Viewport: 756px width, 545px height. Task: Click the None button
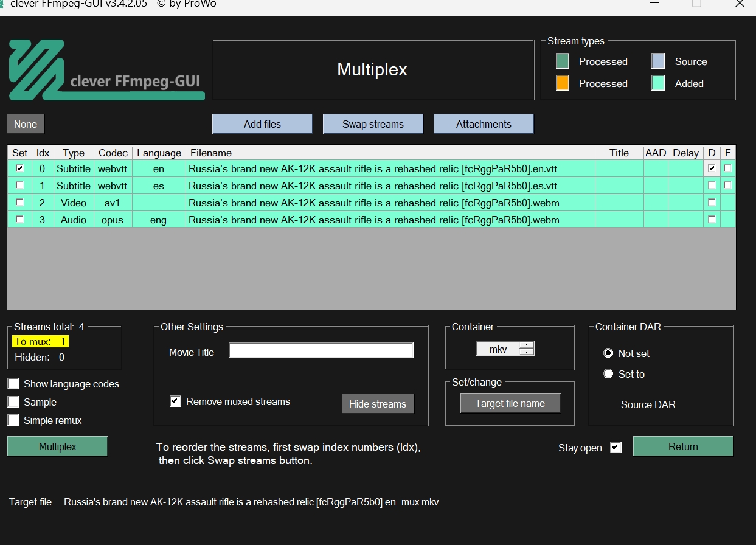[26, 124]
